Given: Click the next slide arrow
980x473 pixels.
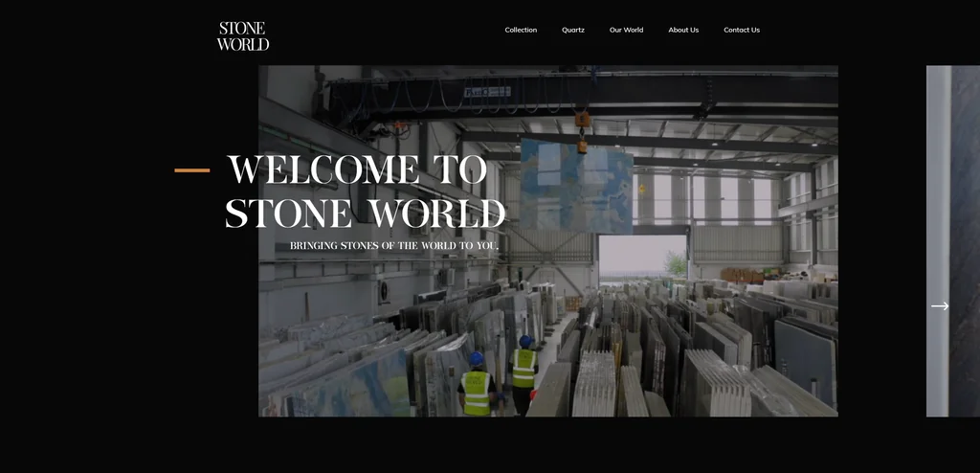Looking at the screenshot, I should click(940, 306).
